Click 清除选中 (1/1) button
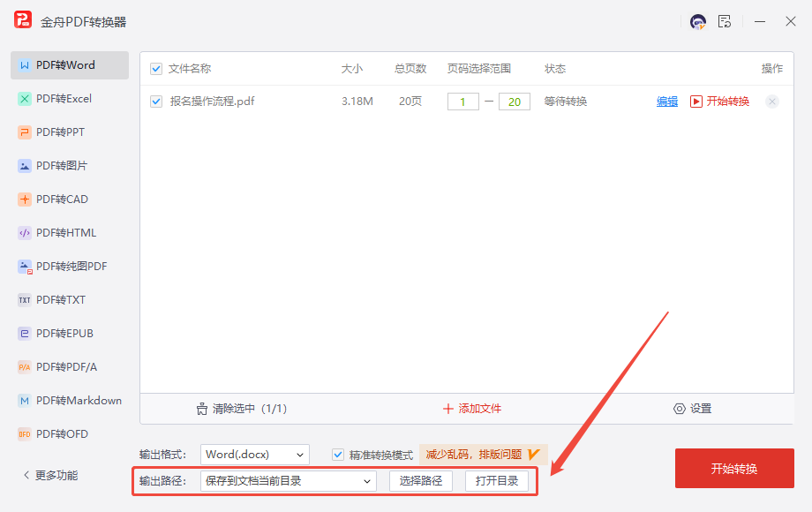The height and width of the screenshot is (512, 812). click(x=241, y=409)
